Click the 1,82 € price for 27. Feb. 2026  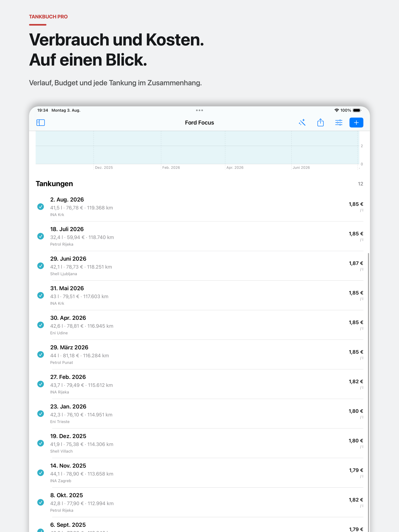pos(356,382)
